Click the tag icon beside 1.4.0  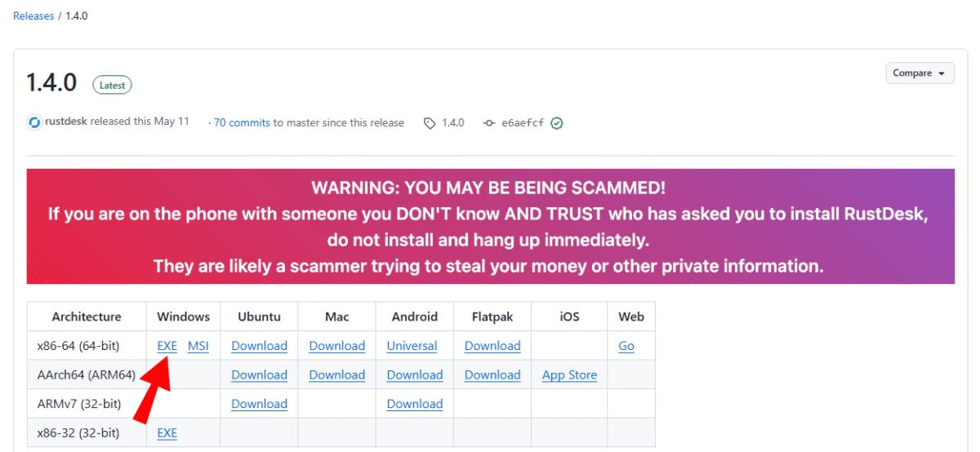430,123
